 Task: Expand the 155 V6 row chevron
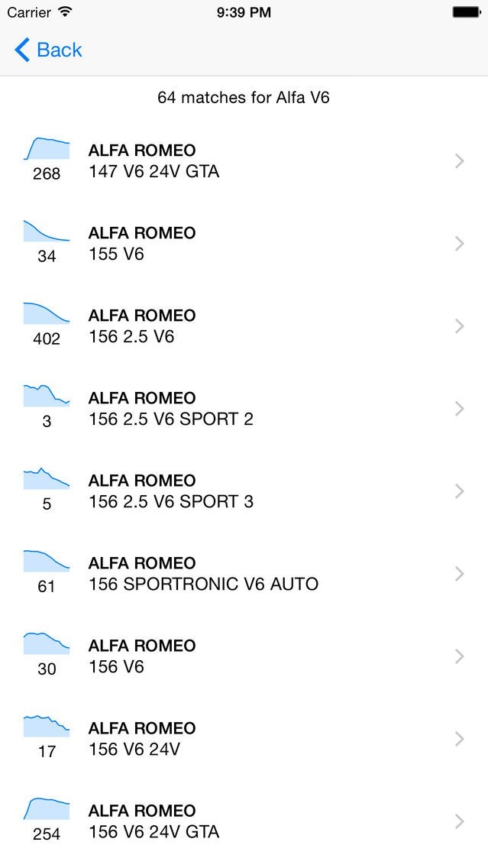(459, 243)
